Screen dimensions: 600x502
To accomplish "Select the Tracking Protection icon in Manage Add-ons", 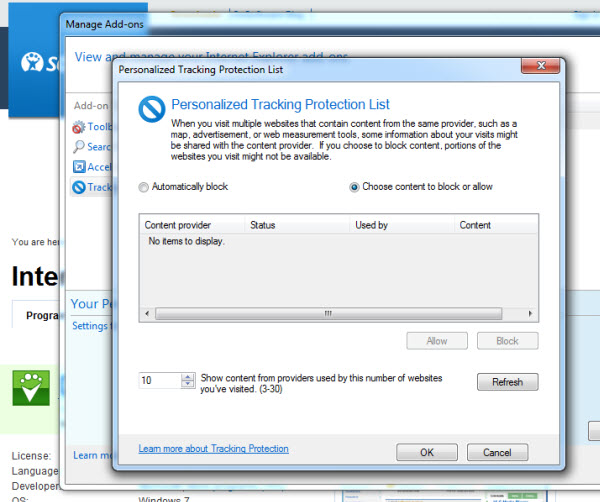I will (79, 187).
